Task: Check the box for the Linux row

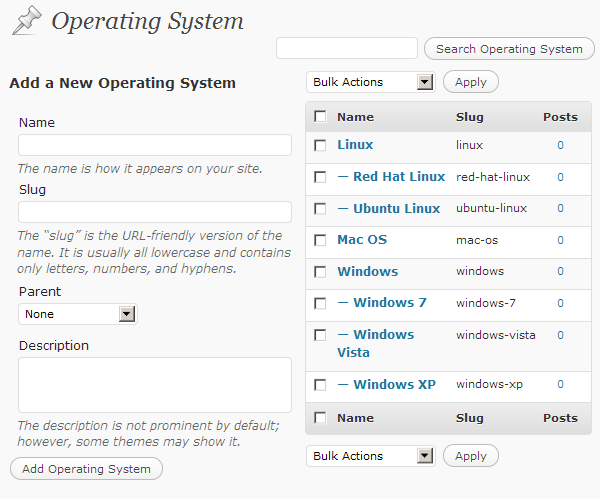Action: tap(320, 145)
